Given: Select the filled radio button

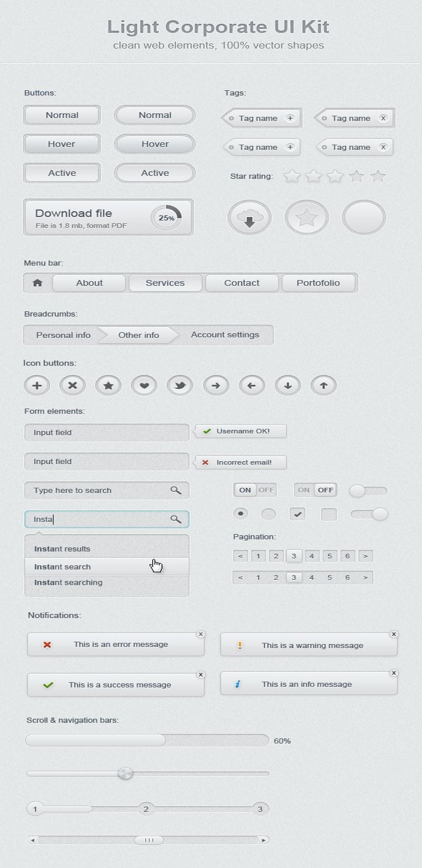Looking at the screenshot, I should pos(240,513).
